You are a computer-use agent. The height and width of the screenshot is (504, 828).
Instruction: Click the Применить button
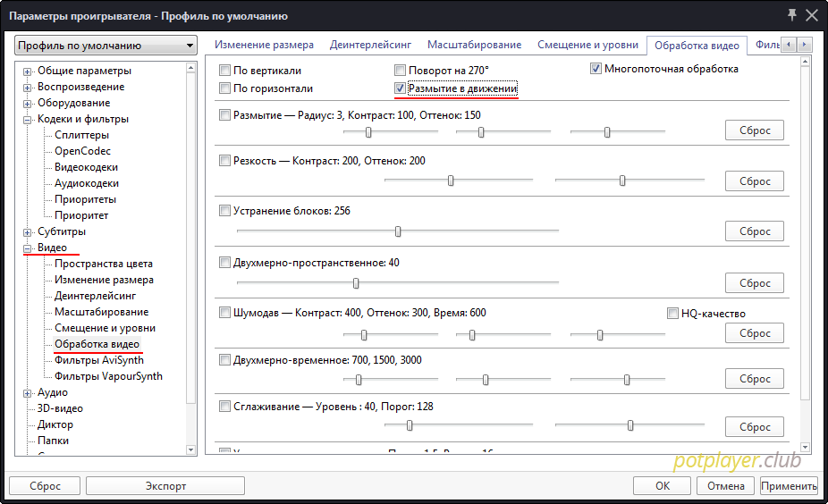point(789,486)
